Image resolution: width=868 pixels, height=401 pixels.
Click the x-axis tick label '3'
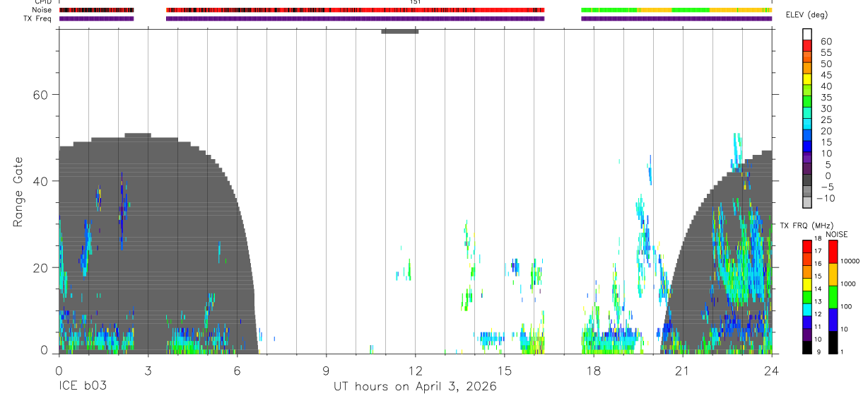point(148,370)
